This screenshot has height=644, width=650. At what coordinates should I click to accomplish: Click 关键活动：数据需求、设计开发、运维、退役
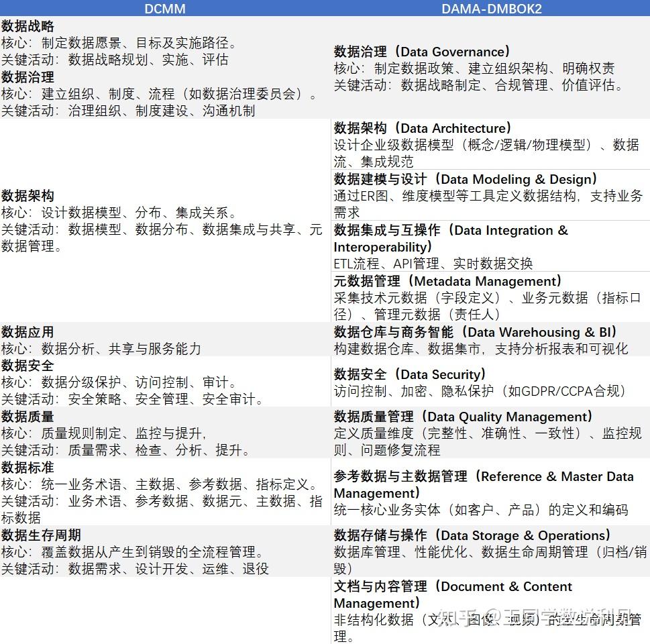(x=135, y=569)
